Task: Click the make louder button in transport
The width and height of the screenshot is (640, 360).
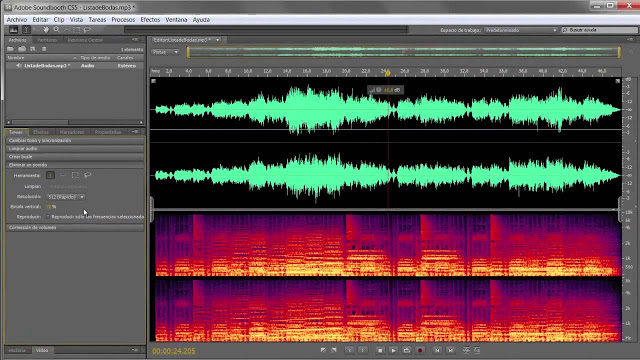Action: point(466,350)
